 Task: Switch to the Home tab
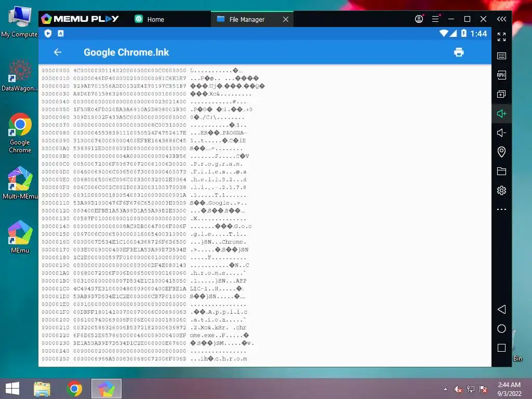149,19
